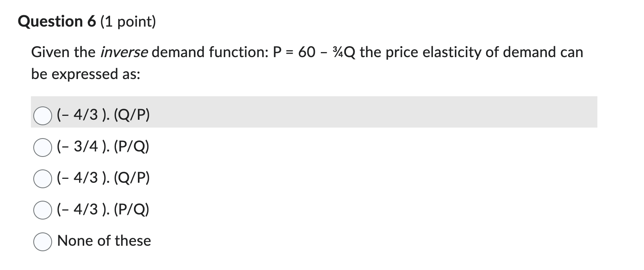The height and width of the screenshot is (270, 644).
Task: Choose the (- 3/4 ). (P/Q) answer option
Action: (103, 147)
